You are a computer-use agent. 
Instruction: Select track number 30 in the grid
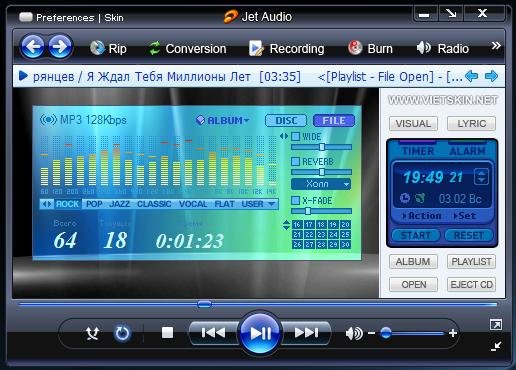point(345,245)
